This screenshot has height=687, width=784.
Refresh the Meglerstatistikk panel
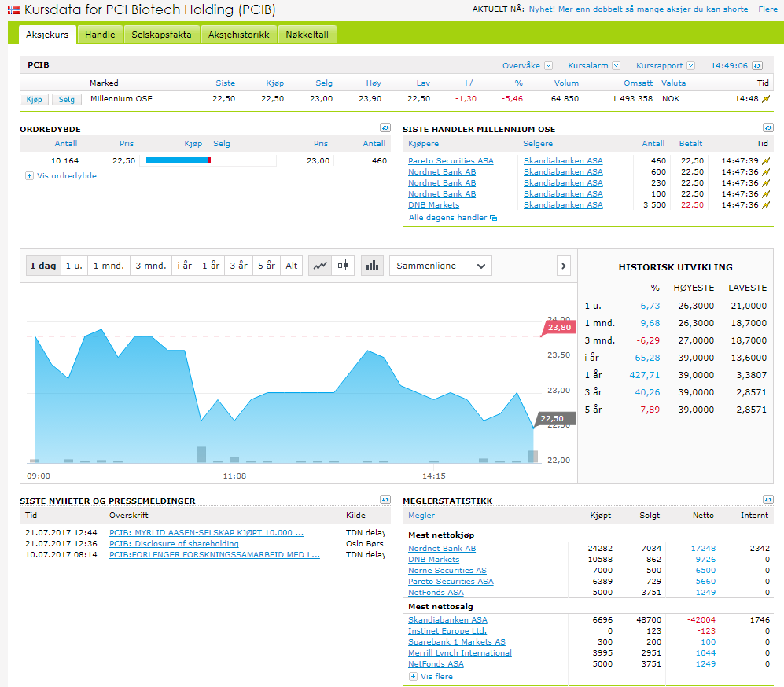(768, 500)
